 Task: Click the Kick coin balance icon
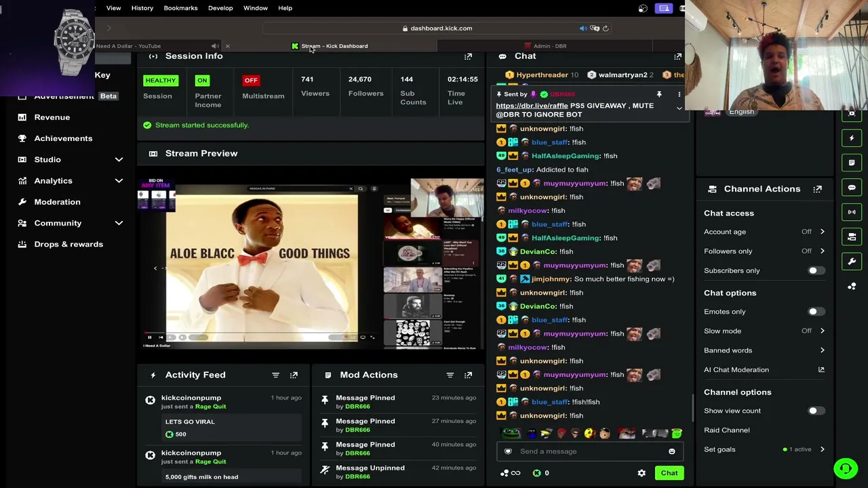(536, 473)
